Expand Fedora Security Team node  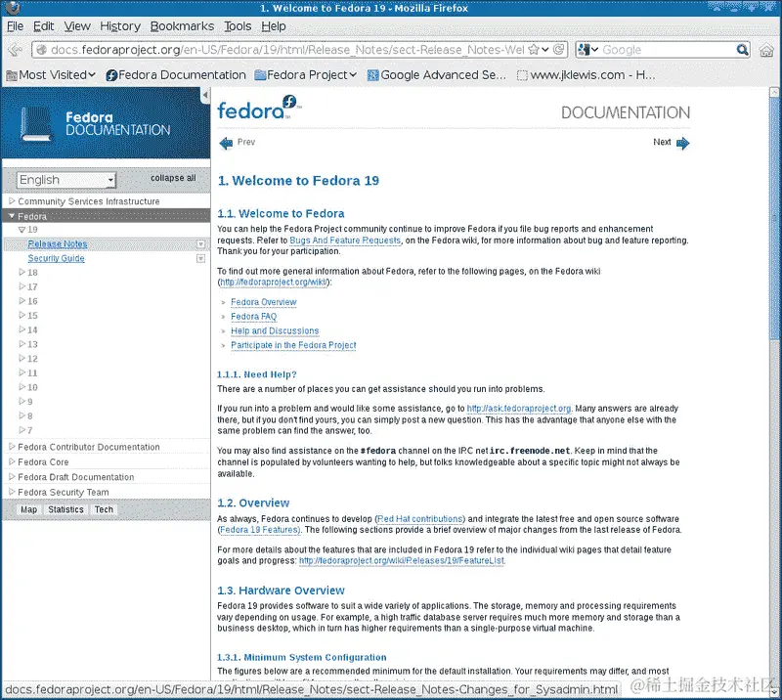pyautogui.click(x=12, y=492)
